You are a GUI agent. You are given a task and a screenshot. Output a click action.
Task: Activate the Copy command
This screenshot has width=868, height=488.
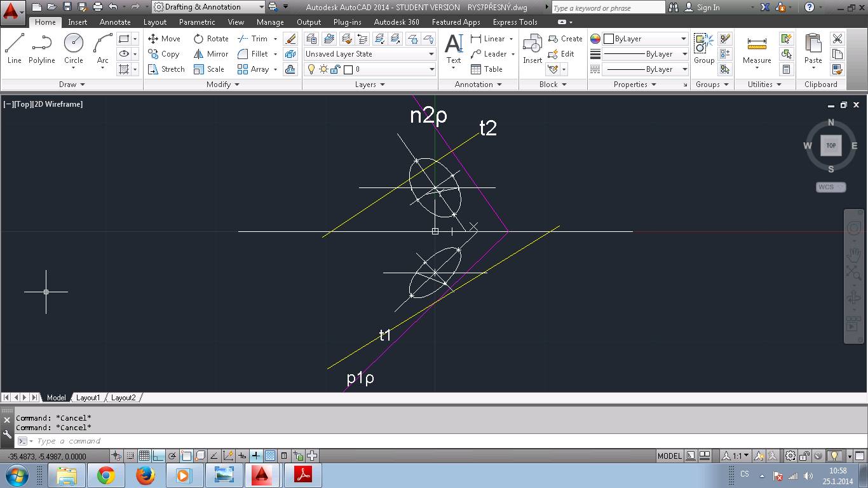click(164, 54)
